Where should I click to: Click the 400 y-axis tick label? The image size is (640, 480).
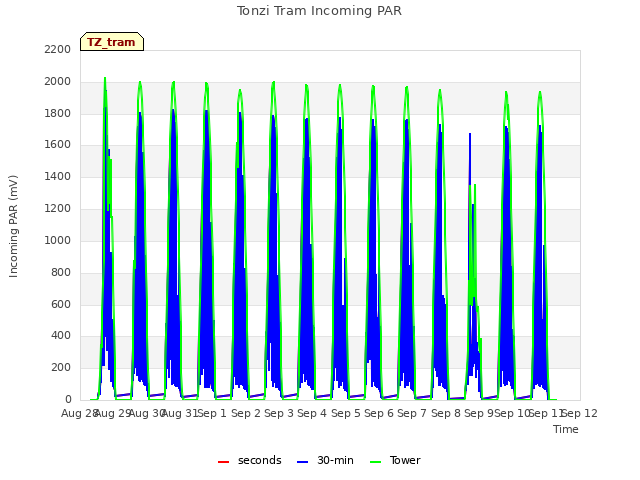(61, 336)
